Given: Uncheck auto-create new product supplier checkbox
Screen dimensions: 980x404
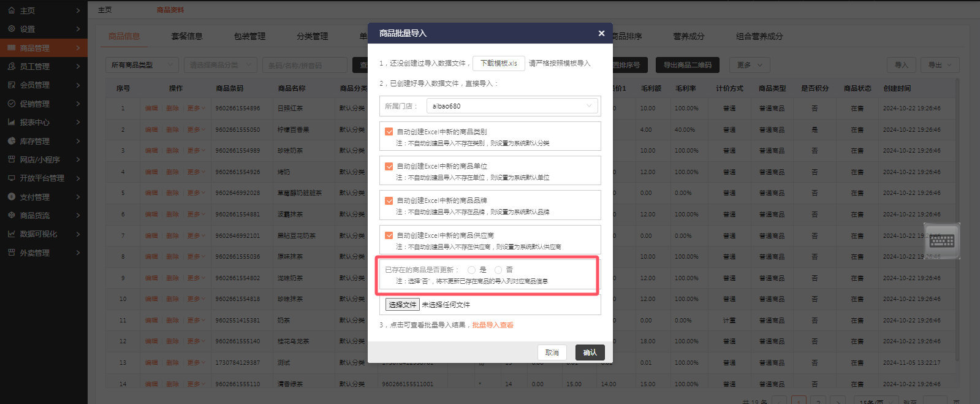Looking at the screenshot, I should pos(389,235).
